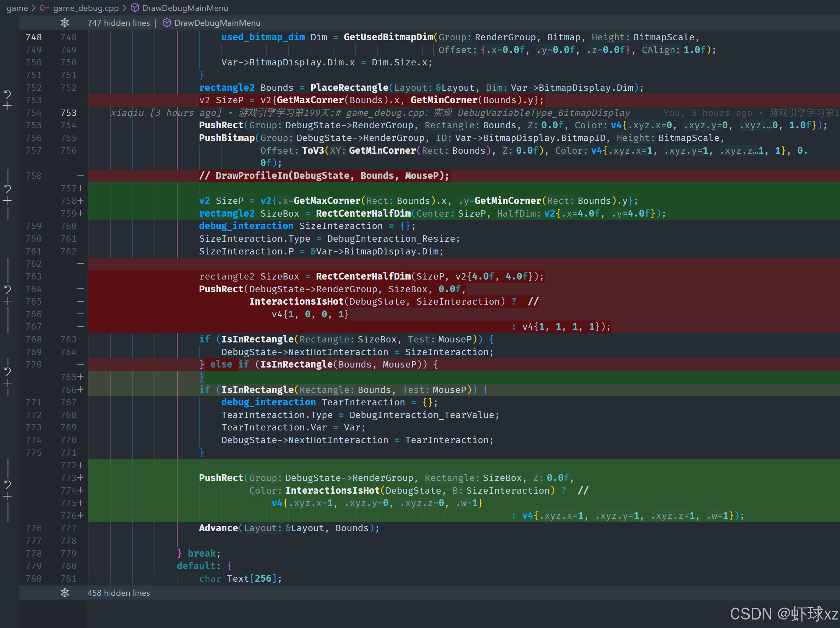Stage the removed SizeBox PushRect block

[x=7, y=302]
